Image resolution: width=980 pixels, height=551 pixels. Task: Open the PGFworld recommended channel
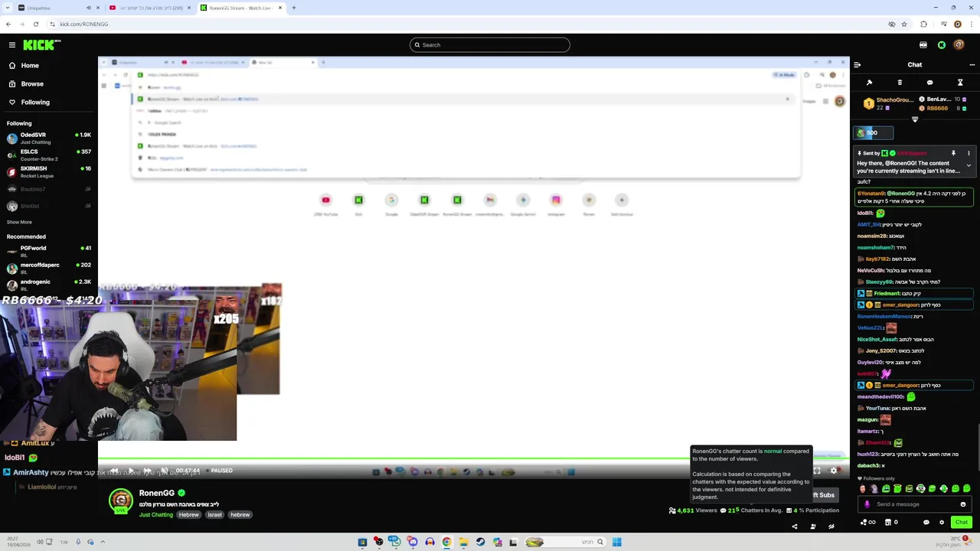[x=49, y=252]
